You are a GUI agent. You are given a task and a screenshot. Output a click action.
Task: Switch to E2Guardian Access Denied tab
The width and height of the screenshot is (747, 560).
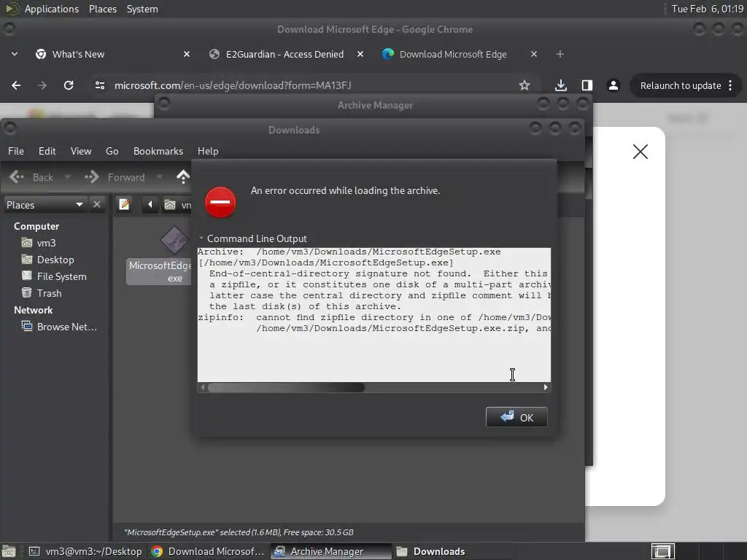click(x=286, y=54)
